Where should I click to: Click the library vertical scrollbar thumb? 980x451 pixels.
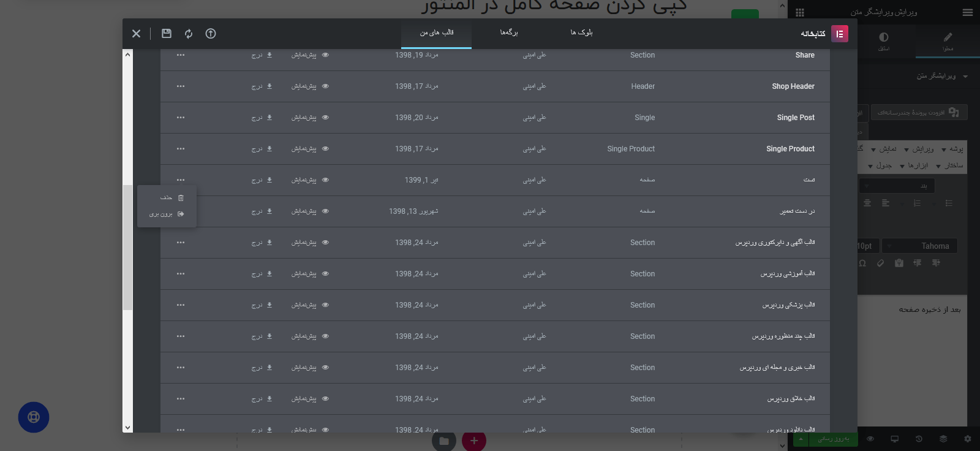click(127, 248)
